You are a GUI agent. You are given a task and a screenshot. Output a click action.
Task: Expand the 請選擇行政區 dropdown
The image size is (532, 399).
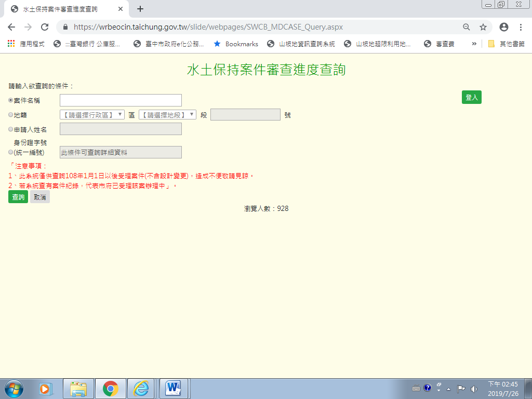[92, 115]
